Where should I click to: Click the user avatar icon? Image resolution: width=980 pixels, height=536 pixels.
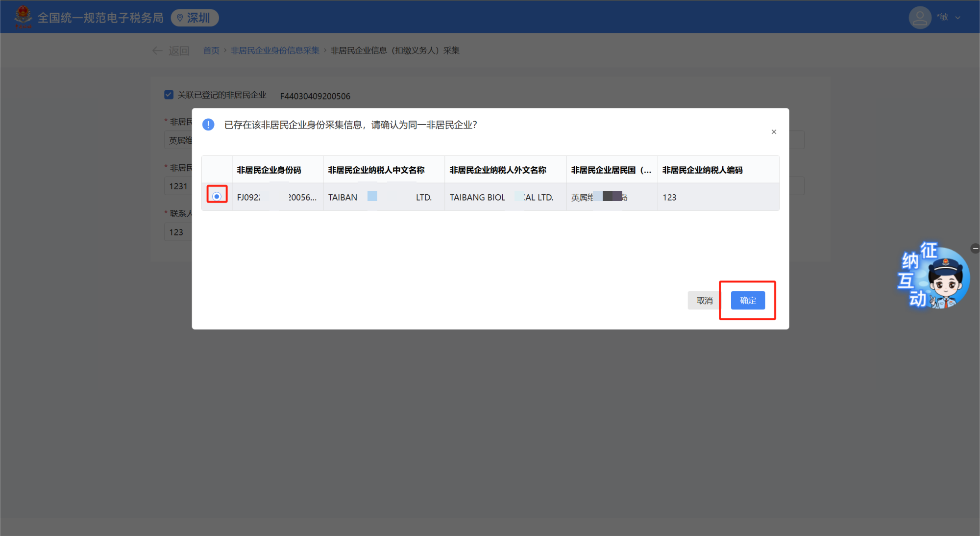pyautogui.click(x=920, y=18)
